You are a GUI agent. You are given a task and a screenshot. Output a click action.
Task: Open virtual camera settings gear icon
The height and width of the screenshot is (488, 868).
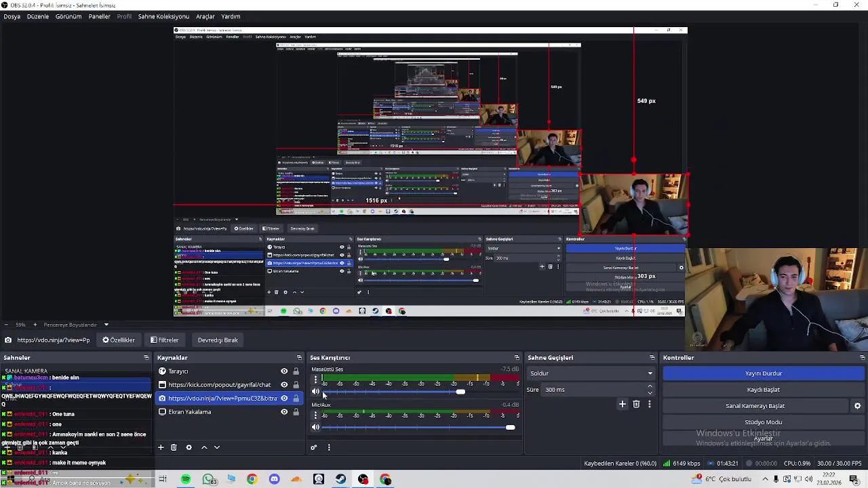(x=857, y=406)
